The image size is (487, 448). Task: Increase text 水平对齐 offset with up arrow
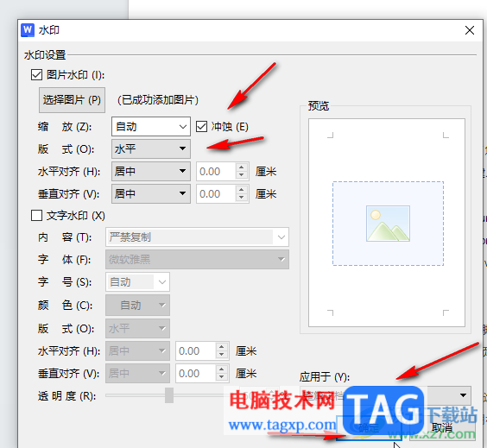pos(221,347)
